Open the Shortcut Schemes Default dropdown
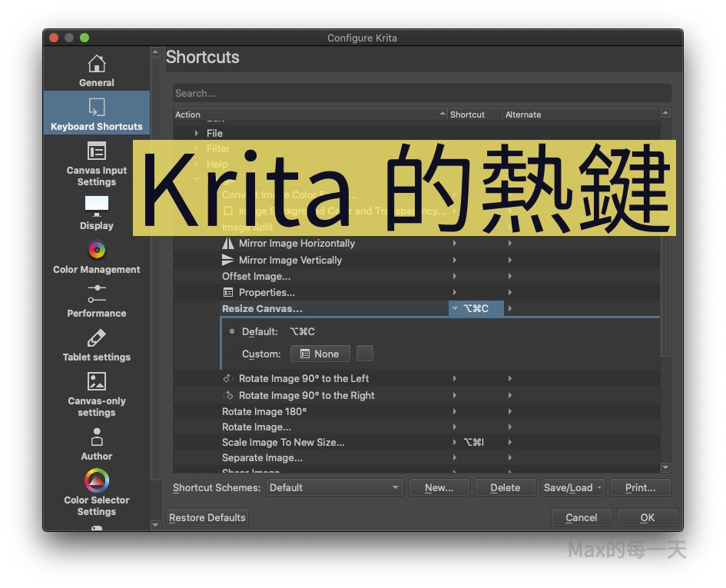This screenshot has width=726, height=588. (x=334, y=487)
